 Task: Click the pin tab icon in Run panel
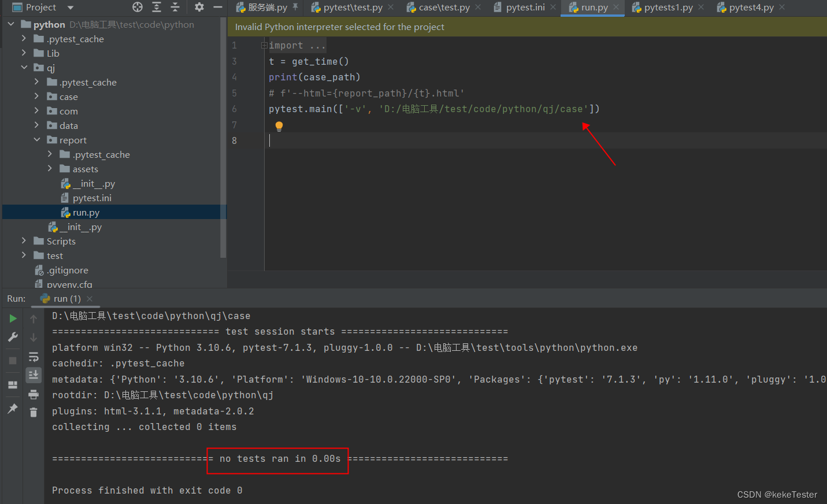13,409
